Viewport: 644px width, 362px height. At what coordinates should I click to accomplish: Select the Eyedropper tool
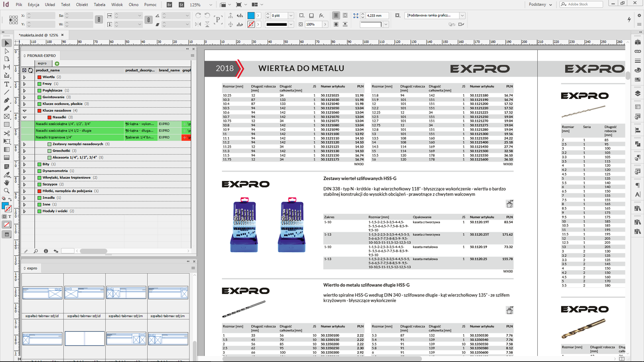point(6,174)
